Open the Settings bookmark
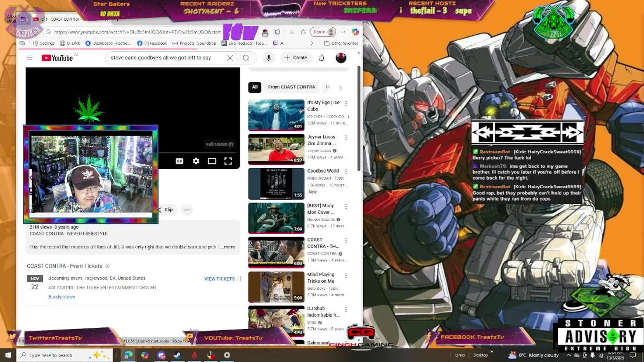Screen dimensions: 644x362 [x=44, y=43]
